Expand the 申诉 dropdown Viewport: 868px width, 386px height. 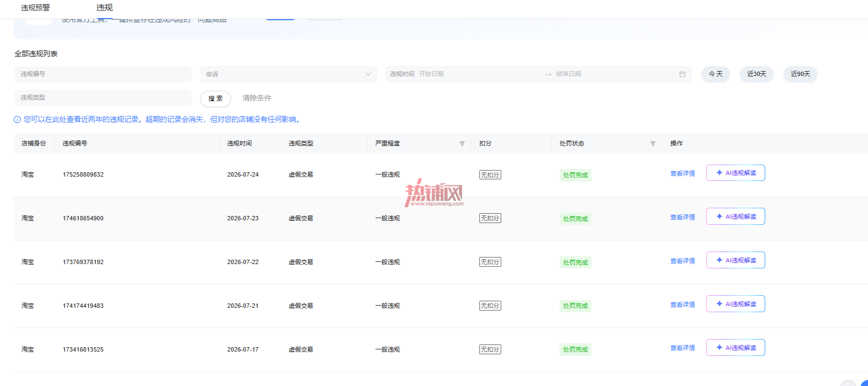[289, 74]
